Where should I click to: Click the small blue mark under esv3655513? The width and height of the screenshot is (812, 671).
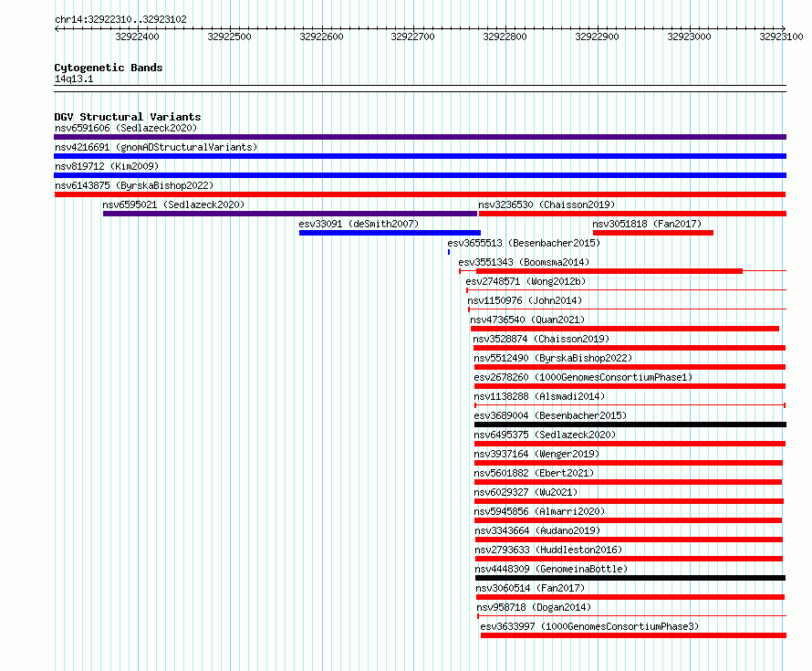click(449, 252)
